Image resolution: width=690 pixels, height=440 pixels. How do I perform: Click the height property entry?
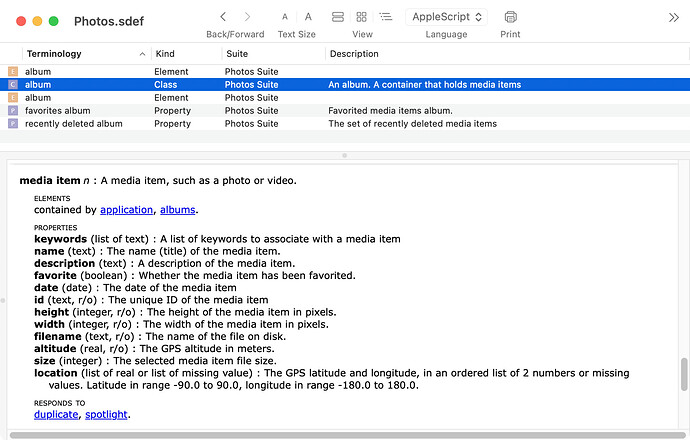pyautogui.click(x=185, y=312)
